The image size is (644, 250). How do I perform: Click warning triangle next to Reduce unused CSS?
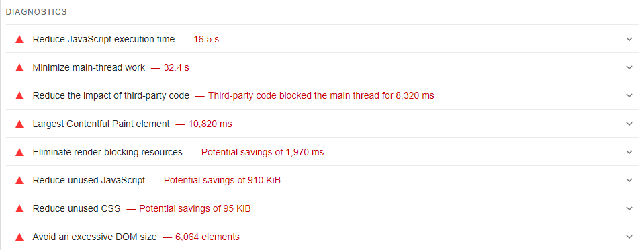point(19,209)
